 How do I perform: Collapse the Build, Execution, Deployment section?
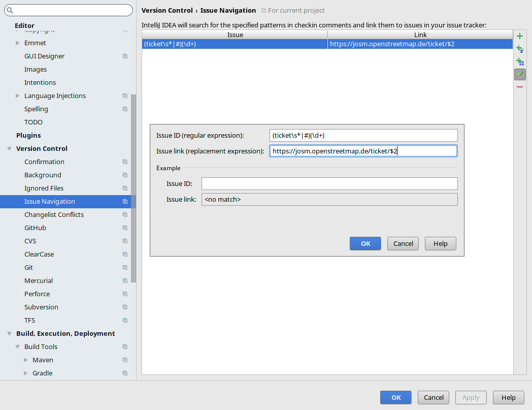(9, 334)
